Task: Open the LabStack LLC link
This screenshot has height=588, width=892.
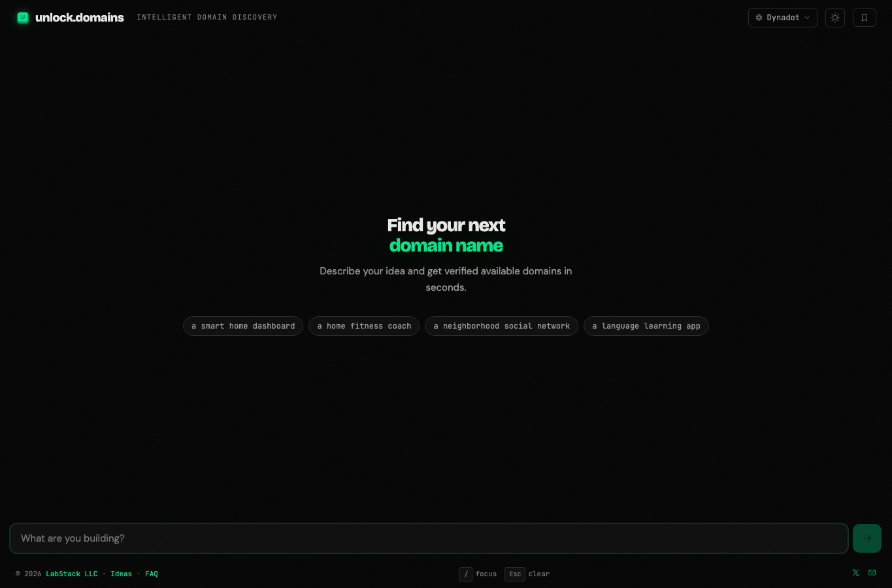Action: pyautogui.click(x=72, y=574)
